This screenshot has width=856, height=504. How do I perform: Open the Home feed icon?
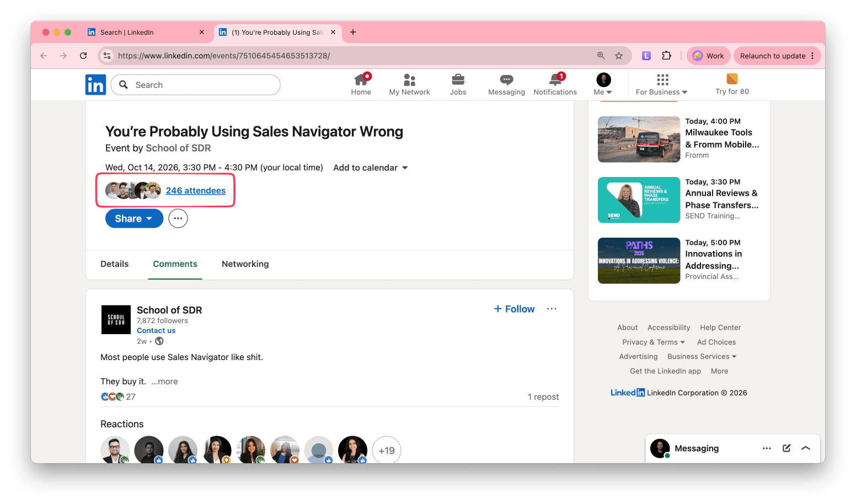(x=361, y=79)
